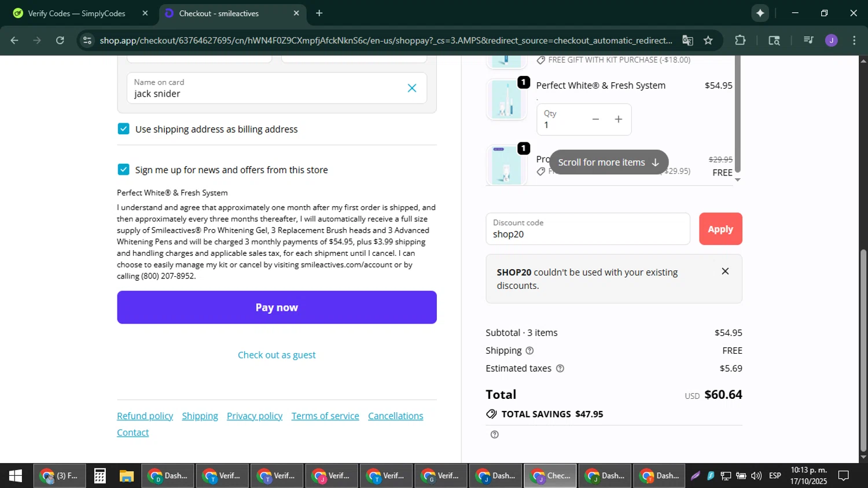Click help icon below Total Savings

(494, 434)
